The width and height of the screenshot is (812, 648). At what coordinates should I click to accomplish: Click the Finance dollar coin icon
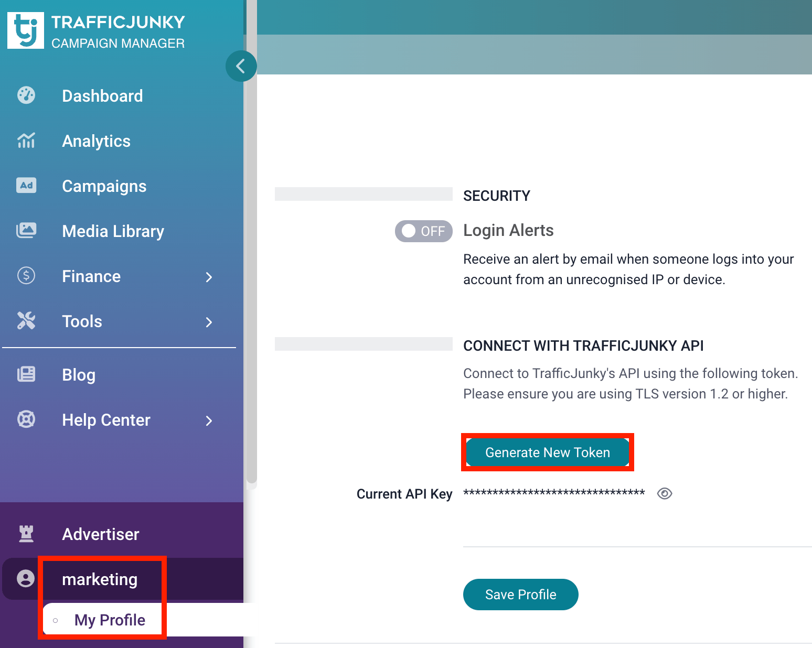point(26,276)
